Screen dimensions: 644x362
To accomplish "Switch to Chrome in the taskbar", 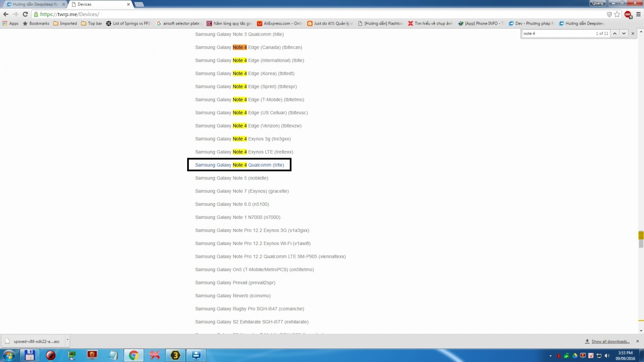I will pos(134,355).
